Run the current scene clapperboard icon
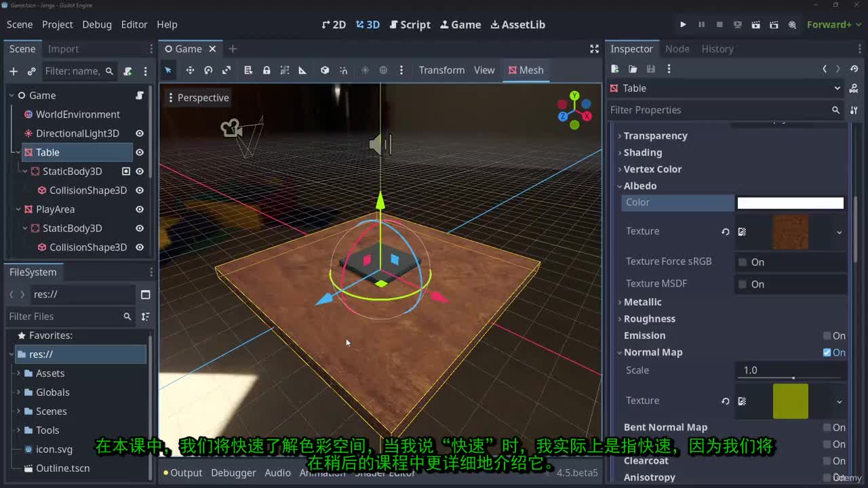 pyautogui.click(x=755, y=24)
